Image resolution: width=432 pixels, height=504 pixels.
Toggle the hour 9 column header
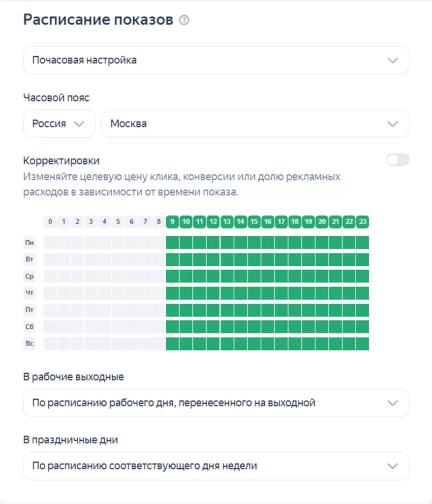pos(173,222)
